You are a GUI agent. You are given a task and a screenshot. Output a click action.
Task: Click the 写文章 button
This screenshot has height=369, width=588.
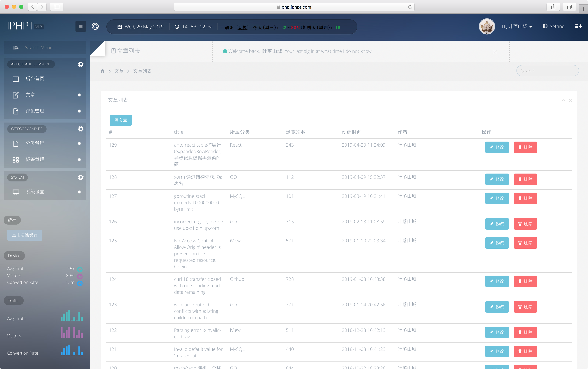121,120
